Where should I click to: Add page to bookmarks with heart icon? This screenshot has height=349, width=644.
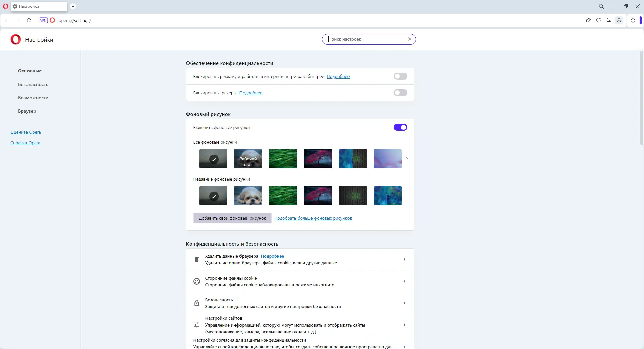(x=599, y=20)
